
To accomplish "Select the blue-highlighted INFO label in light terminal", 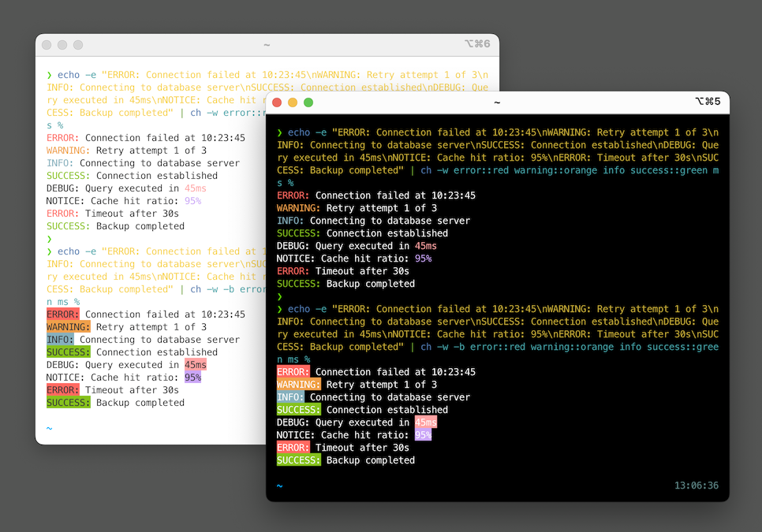I will point(60,340).
